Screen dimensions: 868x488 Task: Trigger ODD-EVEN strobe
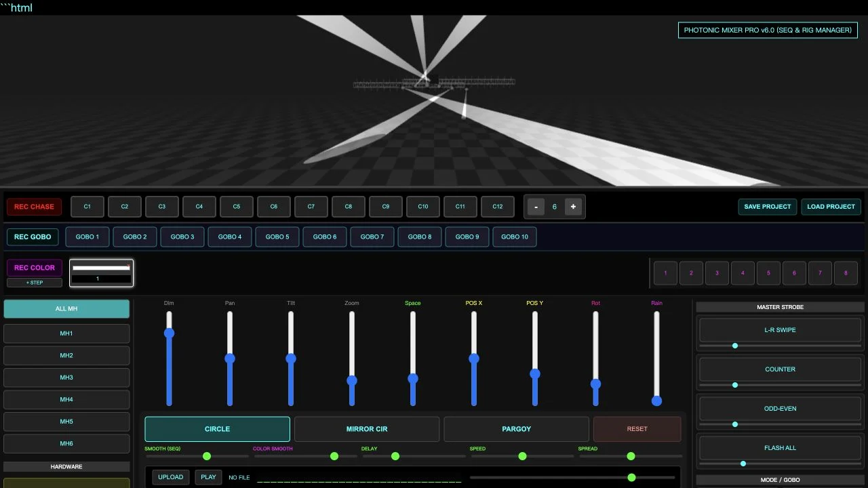[781, 409]
